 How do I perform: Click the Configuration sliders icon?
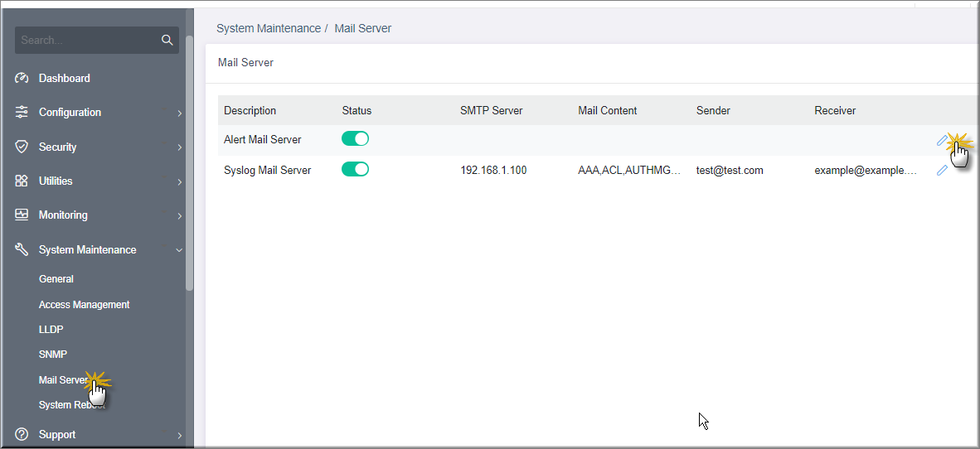pyautogui.click(x=22, y=113)
